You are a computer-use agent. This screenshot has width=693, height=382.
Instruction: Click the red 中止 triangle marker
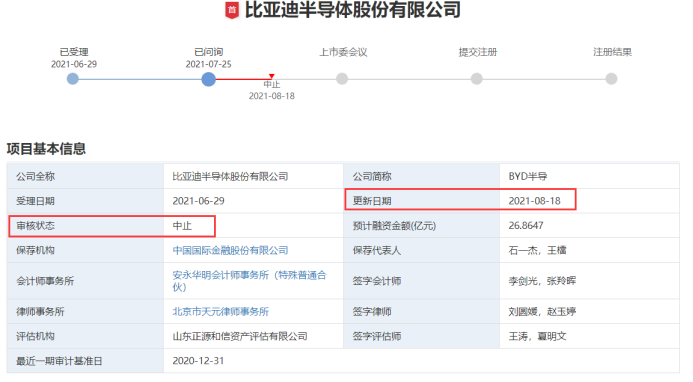[x=272, y=76]
